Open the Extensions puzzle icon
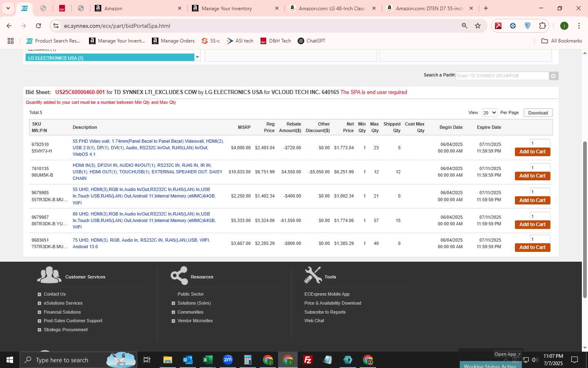Viewport: 588px width, 368px height. click(x=542, y=26)
